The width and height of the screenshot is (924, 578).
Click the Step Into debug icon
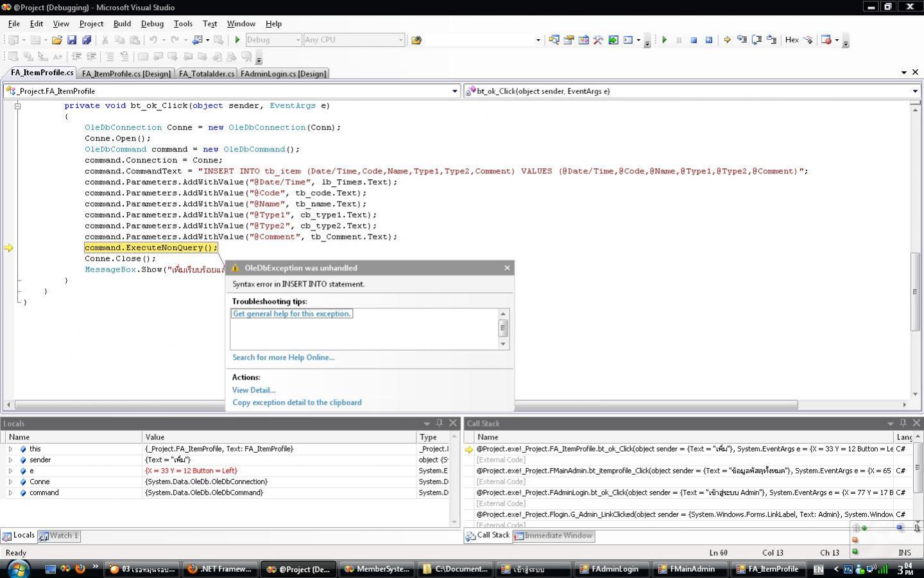(x=742, y=40)
